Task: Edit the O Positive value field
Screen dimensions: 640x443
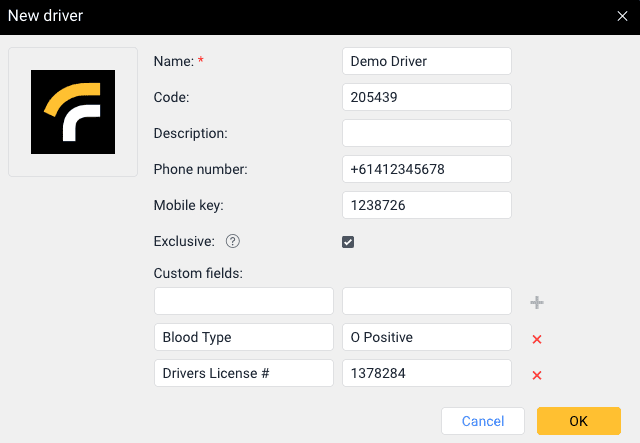Action: [426, 337]
